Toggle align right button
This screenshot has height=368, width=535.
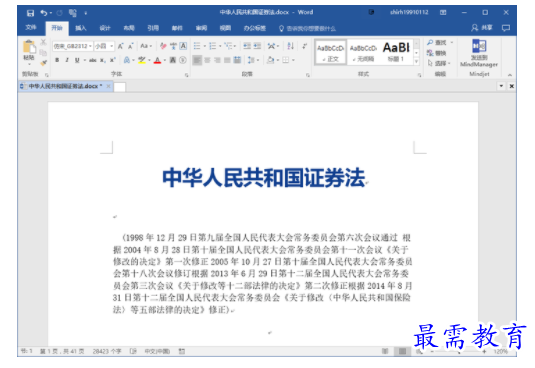pyautogui.click(x=217, y=60)
